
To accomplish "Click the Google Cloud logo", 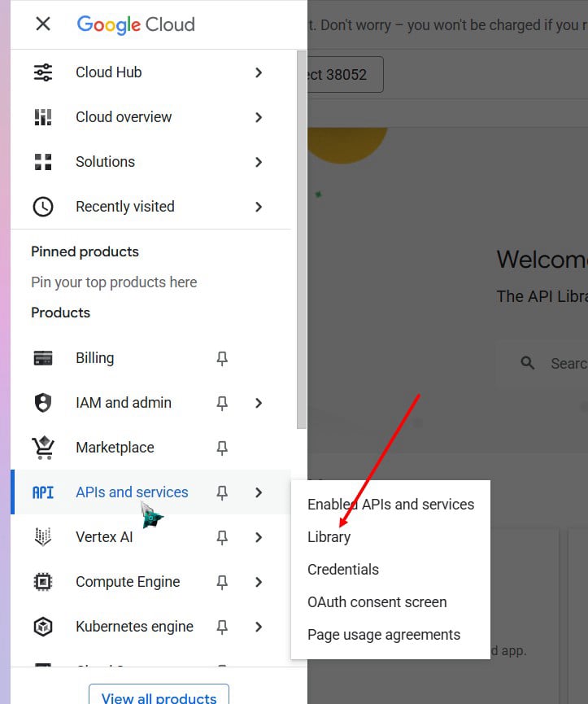I will pos(136,24).
